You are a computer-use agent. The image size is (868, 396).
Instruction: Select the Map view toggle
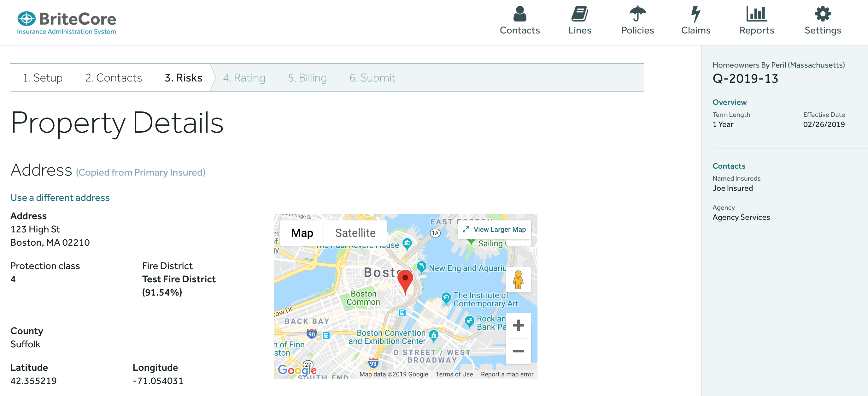(302, 233)
